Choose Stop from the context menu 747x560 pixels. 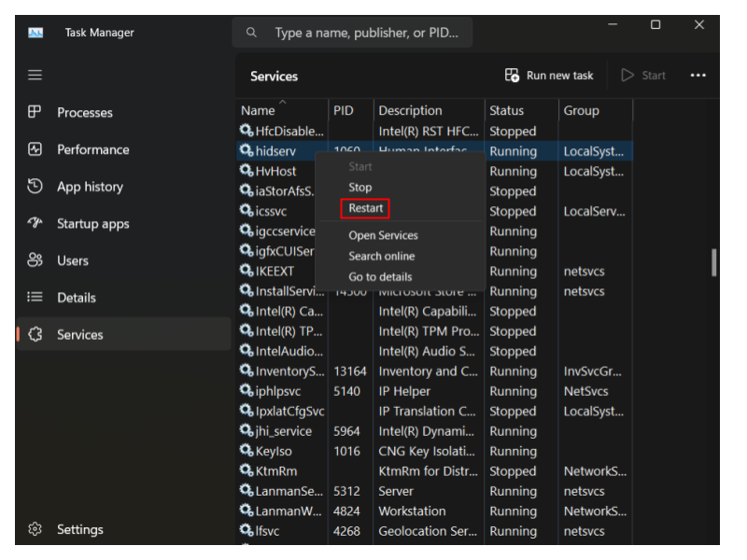(x=359, y=188)
